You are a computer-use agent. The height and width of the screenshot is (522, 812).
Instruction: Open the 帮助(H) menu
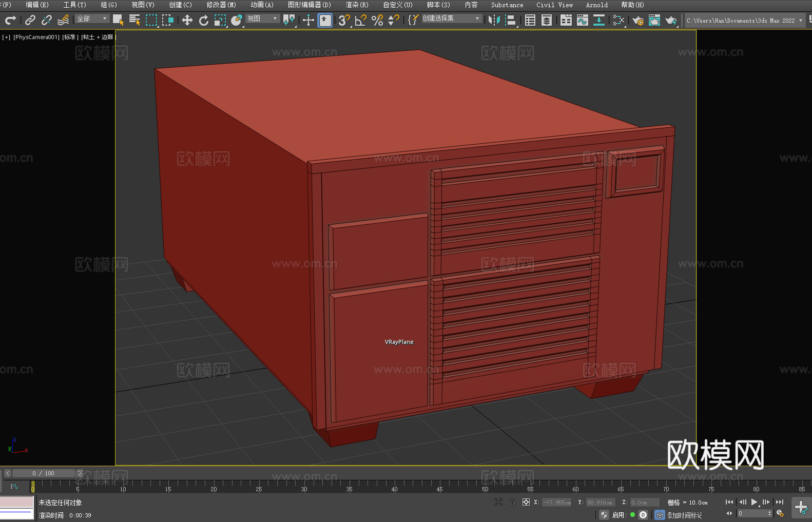[632, 5]
